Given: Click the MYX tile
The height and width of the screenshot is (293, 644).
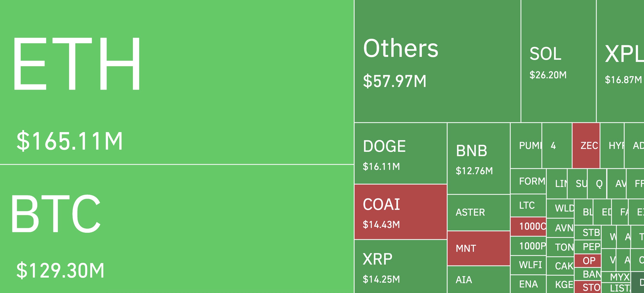Looking at the screenshot, I should (x=616, y=277).
